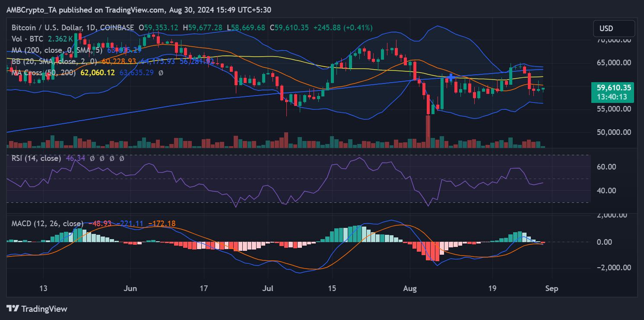Click the 70,000.00 price axis label
This screenshot has width=644, height=320.
tap(613, 40)
